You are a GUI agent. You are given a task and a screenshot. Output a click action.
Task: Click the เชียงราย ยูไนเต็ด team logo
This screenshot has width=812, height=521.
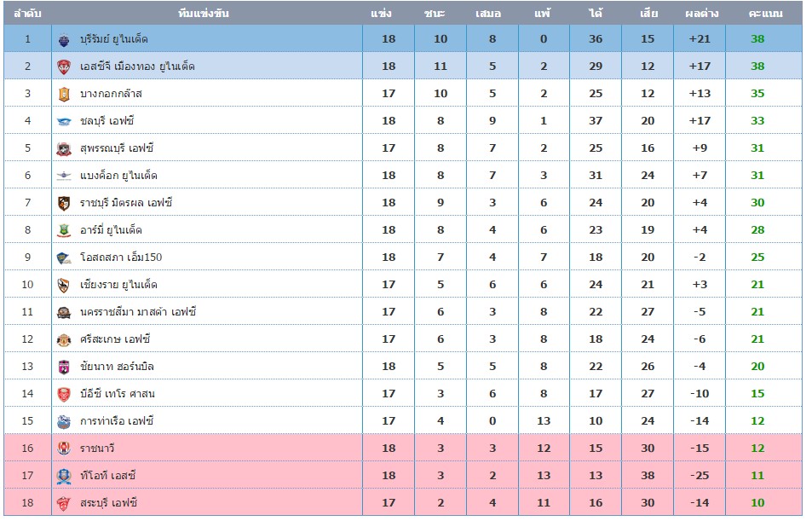[64, 285]
